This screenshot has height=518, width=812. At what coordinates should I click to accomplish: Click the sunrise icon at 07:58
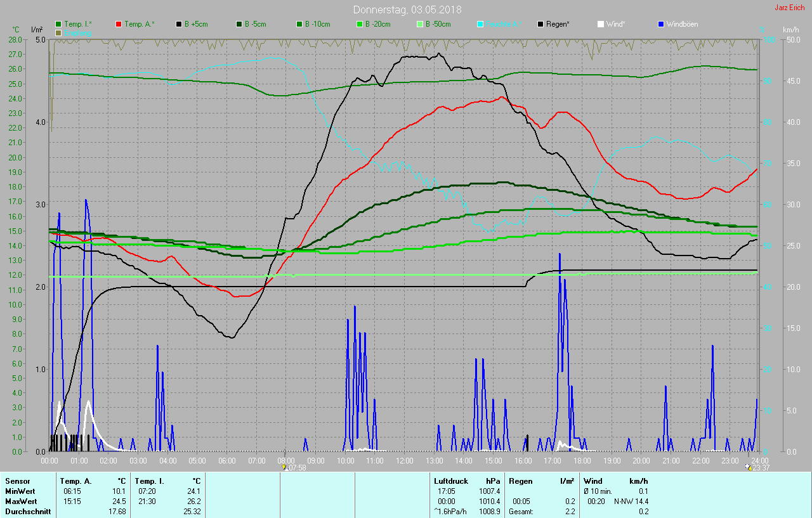[x=283, y=467]
